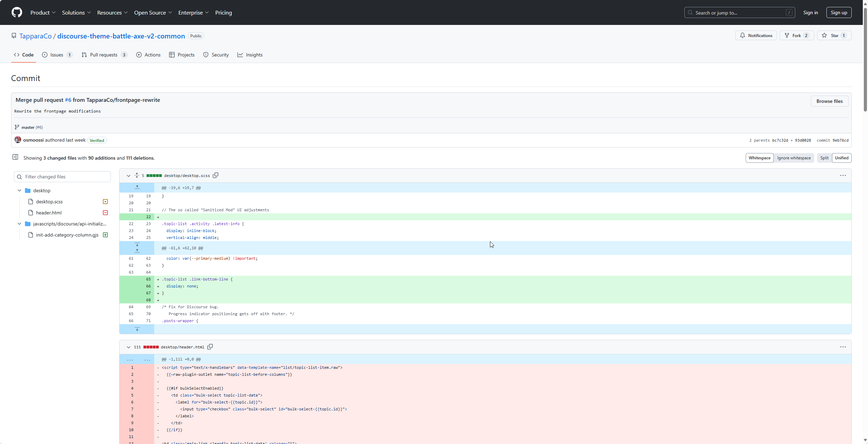
Task: Click the Browse files button
Action: pos(829,101)
